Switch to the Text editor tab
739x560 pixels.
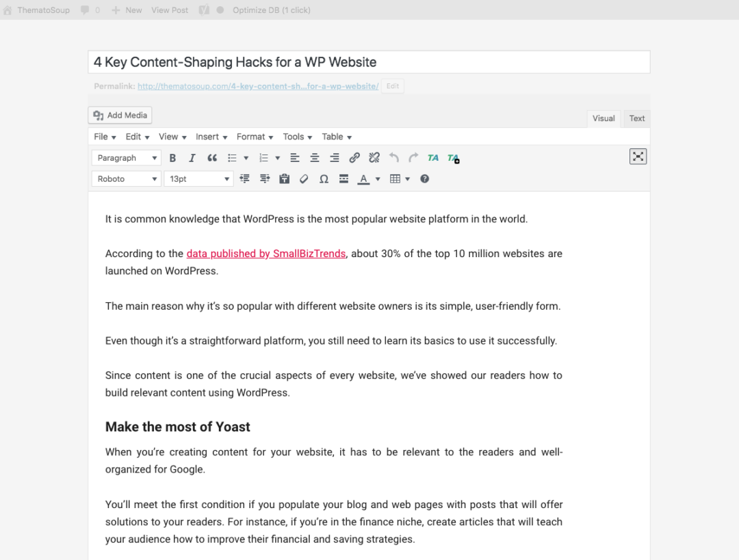click(x=637, y=118)
